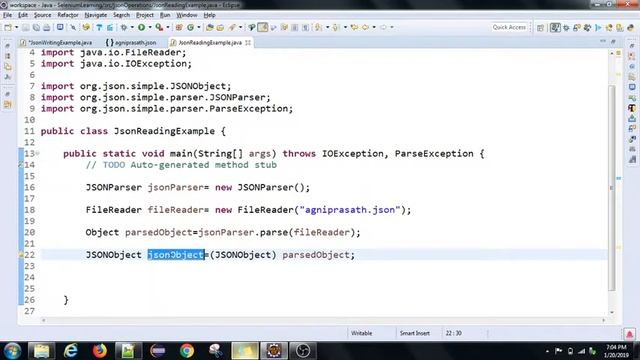Switch to agniprasath.json editor tab
The image size is (640, 360).
point(131,42)
